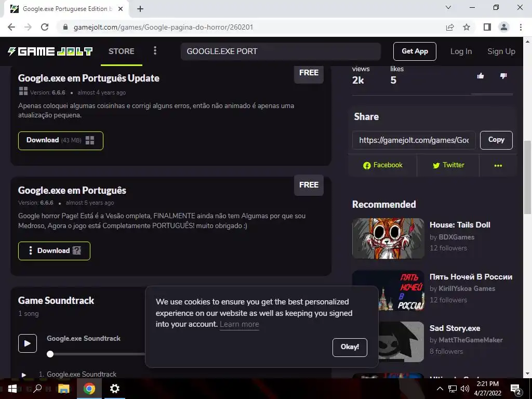The image size is (532, 399).
Task: Click the share URL field
Action: coord(414,140)
